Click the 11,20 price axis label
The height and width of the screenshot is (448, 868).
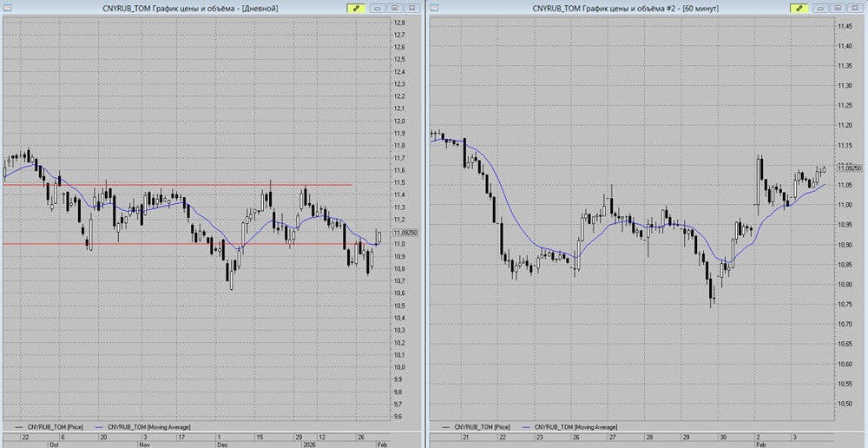845,126
